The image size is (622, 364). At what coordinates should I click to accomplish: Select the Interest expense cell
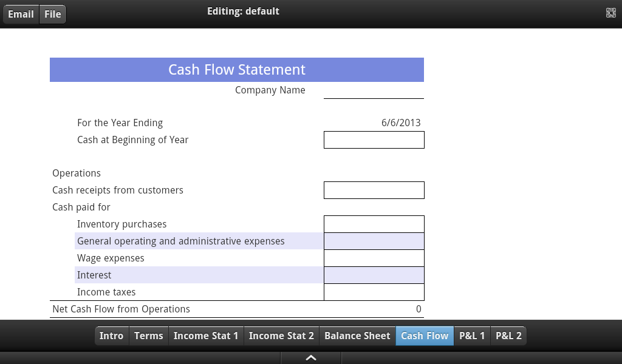374,275
